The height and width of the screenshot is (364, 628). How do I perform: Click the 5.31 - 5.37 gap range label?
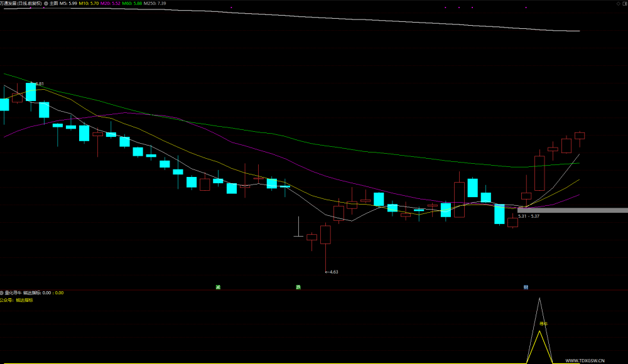[x=529, y=216]
